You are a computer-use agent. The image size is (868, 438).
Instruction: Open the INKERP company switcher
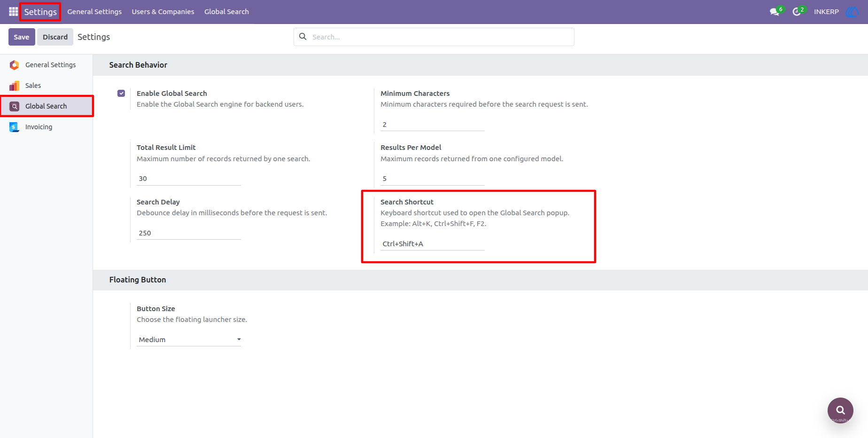(826, 12)
